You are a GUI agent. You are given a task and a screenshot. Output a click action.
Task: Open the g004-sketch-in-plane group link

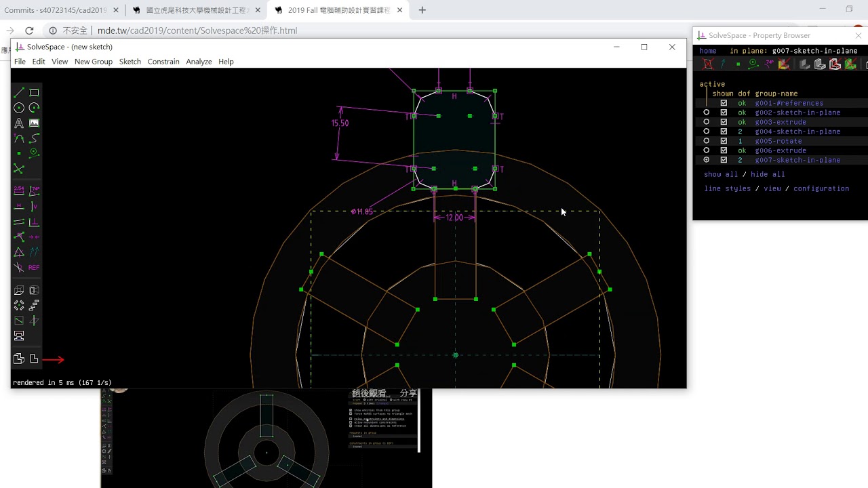[797, 131]
